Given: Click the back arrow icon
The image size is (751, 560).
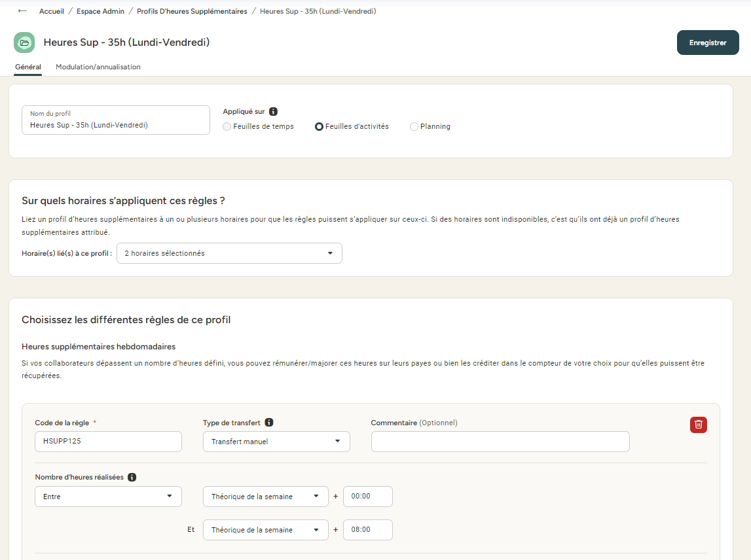Looking at the screenshot, I should [x=22, y=11].
